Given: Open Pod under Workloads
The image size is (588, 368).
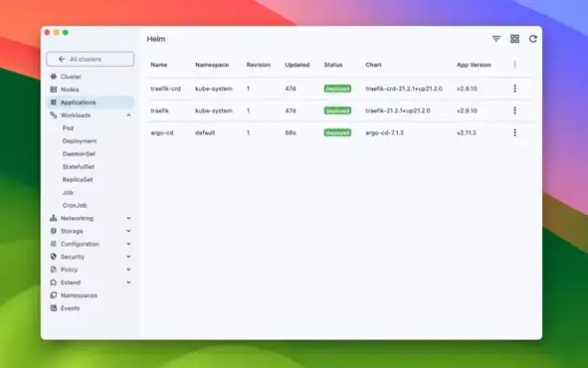Looking at the screenshot, I should pos(68,128).
